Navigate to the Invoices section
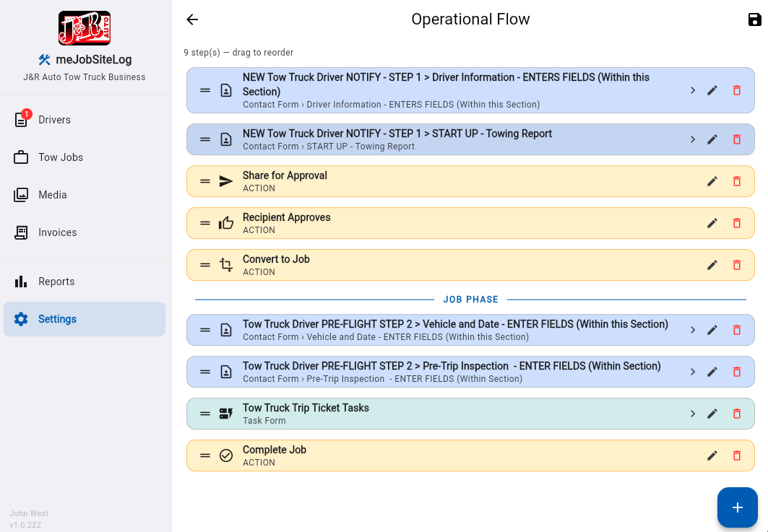Screen dimensions: 768x532 tap(57, 232)
